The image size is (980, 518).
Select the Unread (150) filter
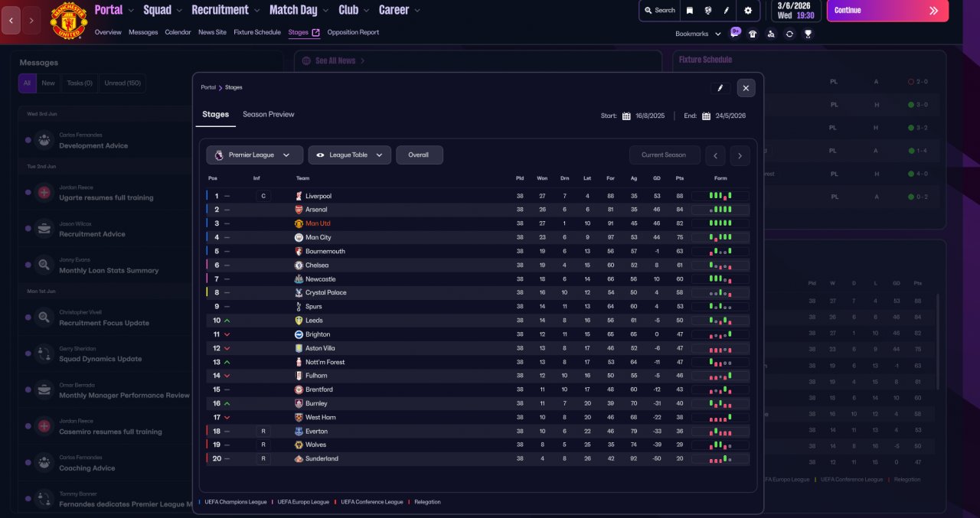122,83
